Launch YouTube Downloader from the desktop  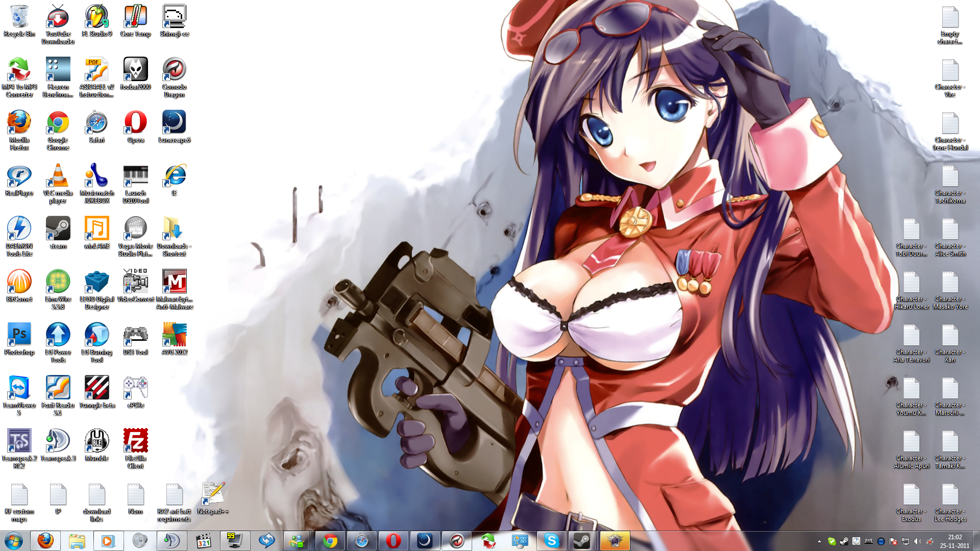click(x=58, y=24)
